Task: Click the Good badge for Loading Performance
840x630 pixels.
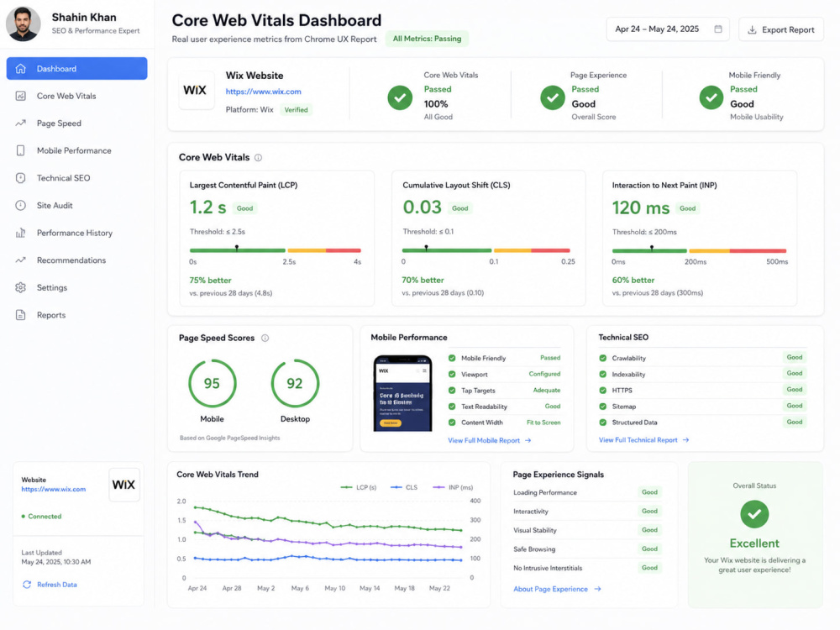Action: tap(650, 492)
